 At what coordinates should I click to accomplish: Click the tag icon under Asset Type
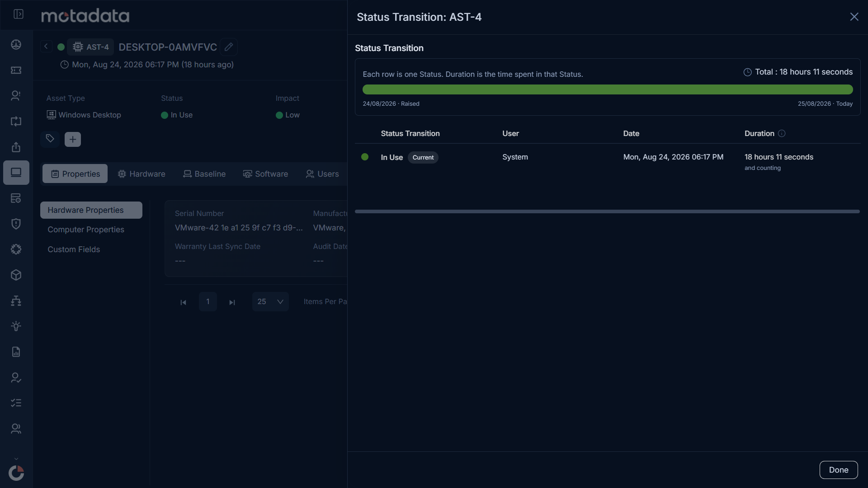[50, 139]
